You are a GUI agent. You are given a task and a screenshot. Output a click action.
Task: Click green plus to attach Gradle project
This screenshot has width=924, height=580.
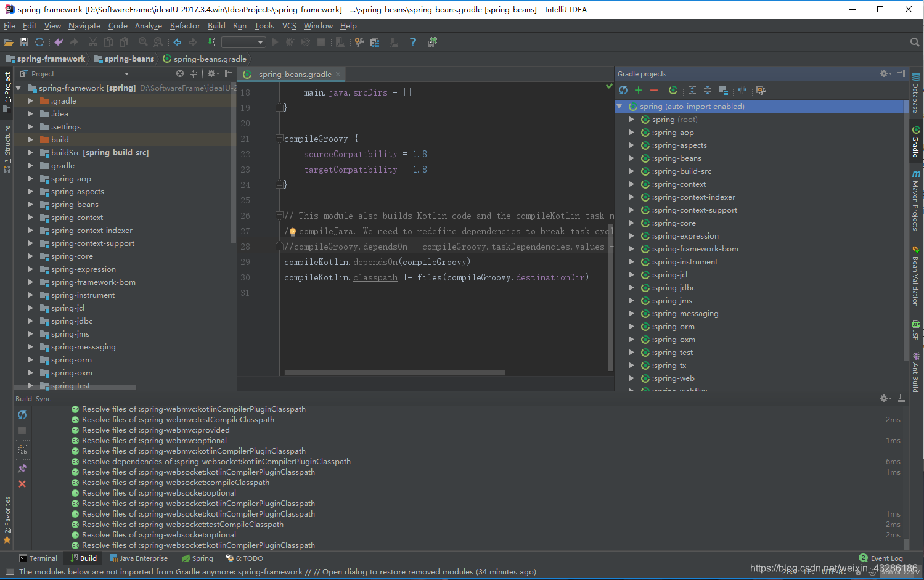[x=639, y=91]
